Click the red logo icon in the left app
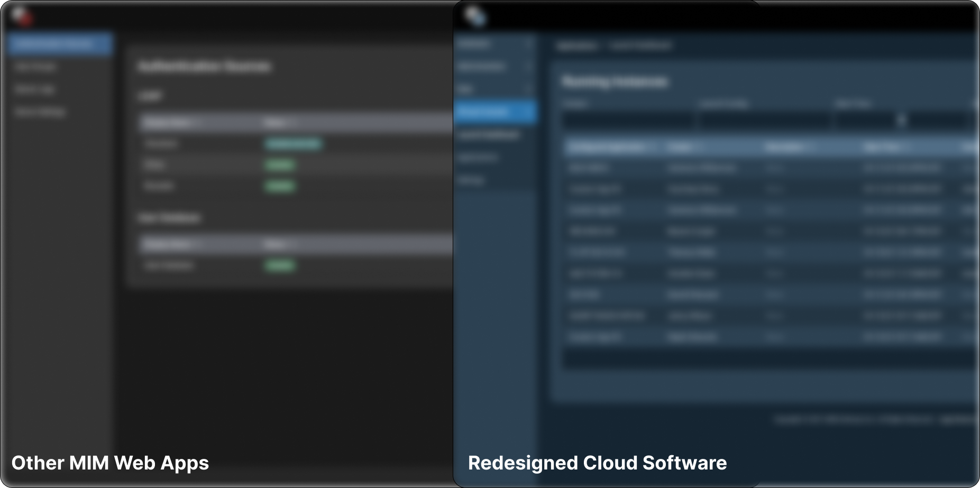 point(21,15)
